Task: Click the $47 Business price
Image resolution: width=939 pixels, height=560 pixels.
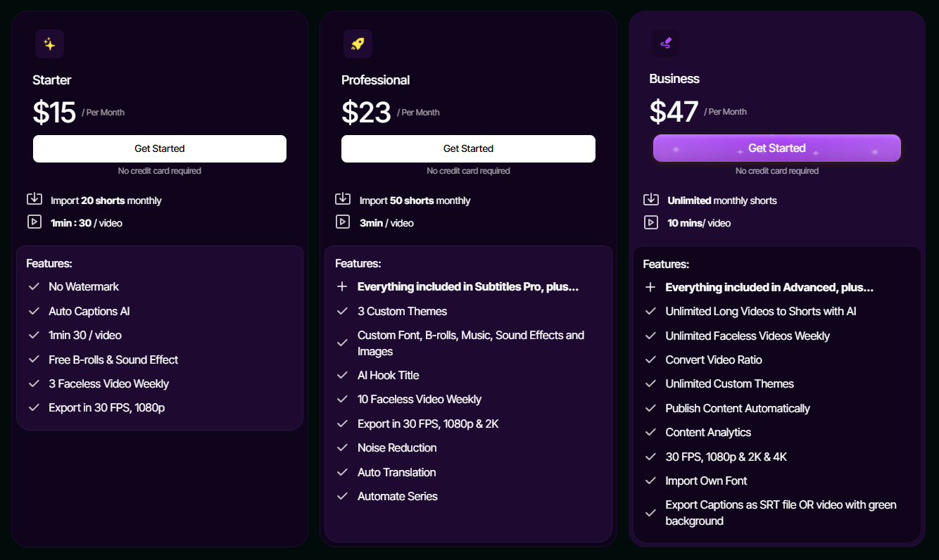Action: [x=674, y=112]
